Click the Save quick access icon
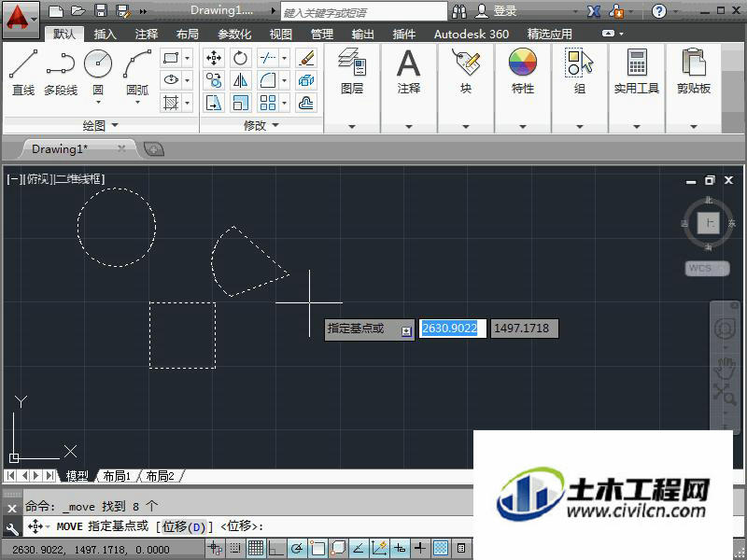Screen dimensions: 747x560 pyautogui.click(x=101, y=10)
